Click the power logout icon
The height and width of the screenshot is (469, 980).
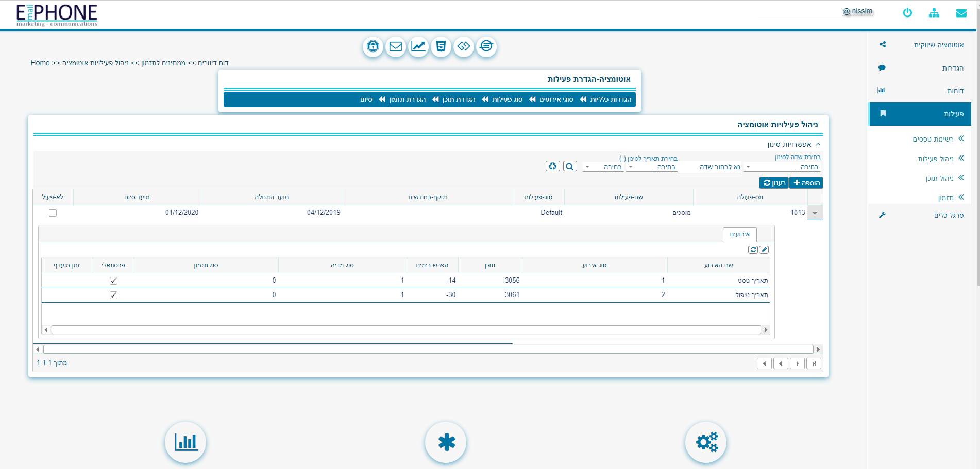click(x=907, y=13)
